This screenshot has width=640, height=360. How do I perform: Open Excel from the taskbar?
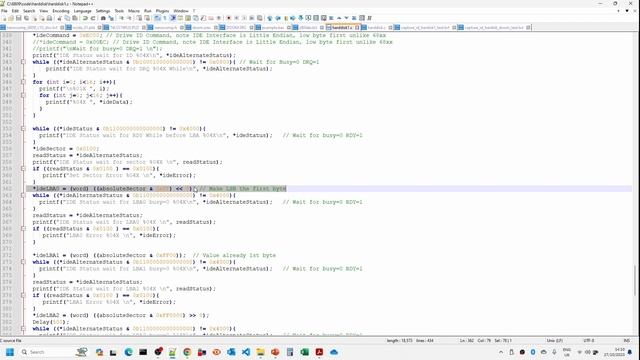[304, 352]
